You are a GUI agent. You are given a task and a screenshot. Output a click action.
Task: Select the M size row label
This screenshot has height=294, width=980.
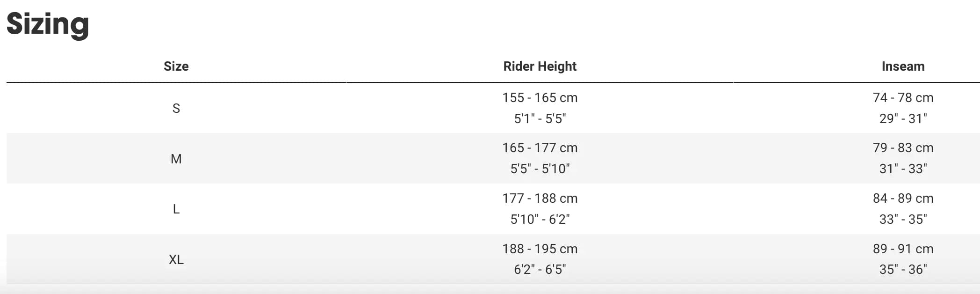[176, 159]
